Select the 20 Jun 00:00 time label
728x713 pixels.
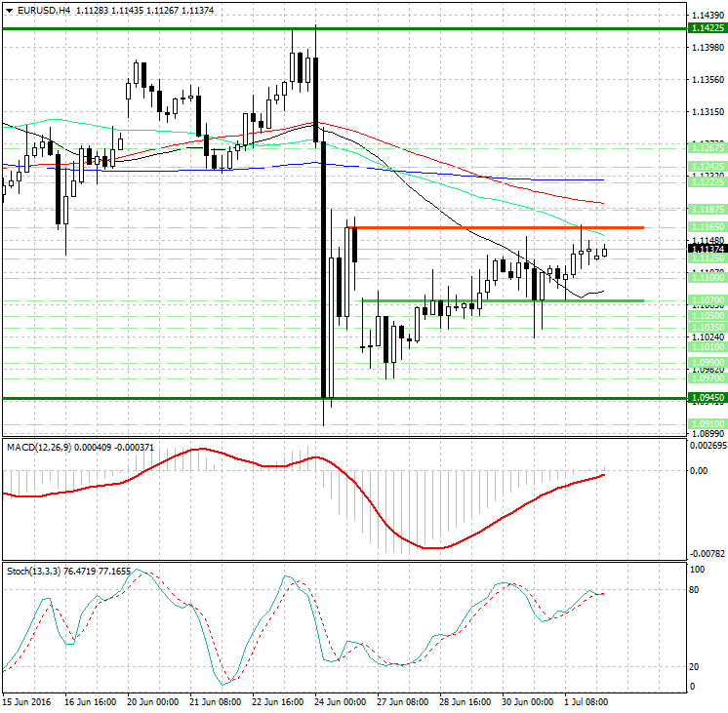153,702
